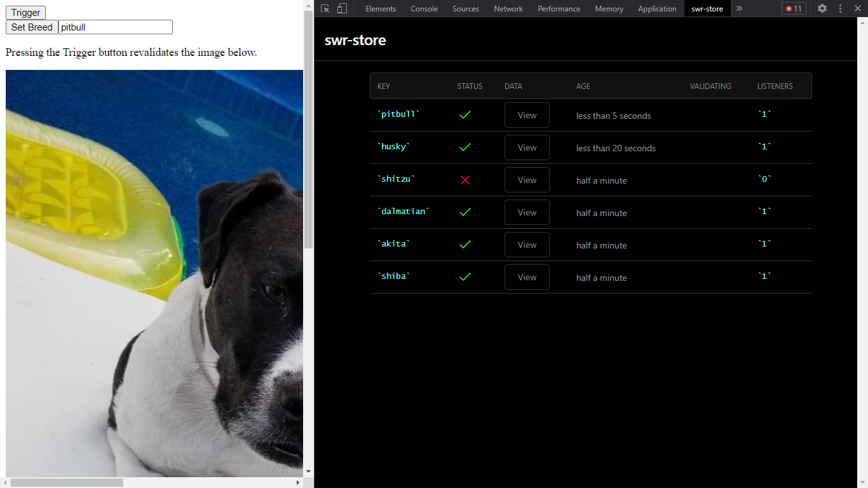Switch to the Console tab
This screenshot has height=488, width=868.
pos(424,8)
